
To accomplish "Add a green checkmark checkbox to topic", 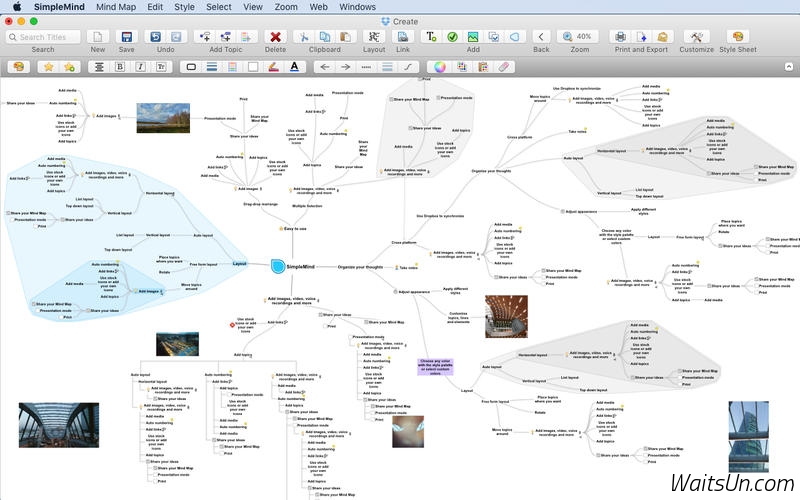I will [452, 37].
